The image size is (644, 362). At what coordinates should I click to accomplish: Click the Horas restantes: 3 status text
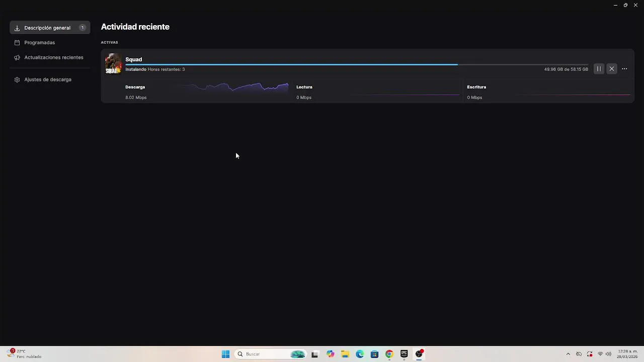(x=166, y=69)
